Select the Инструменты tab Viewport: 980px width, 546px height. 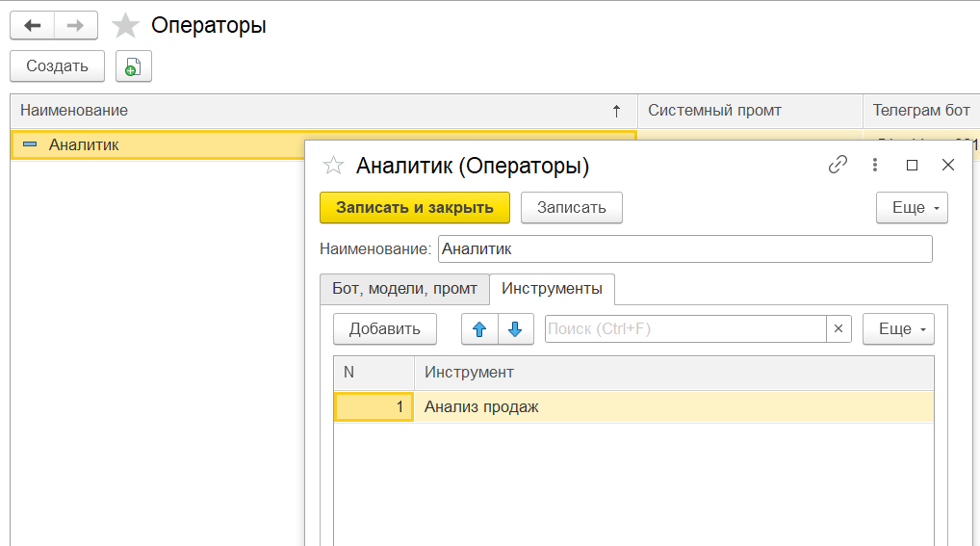552,288
